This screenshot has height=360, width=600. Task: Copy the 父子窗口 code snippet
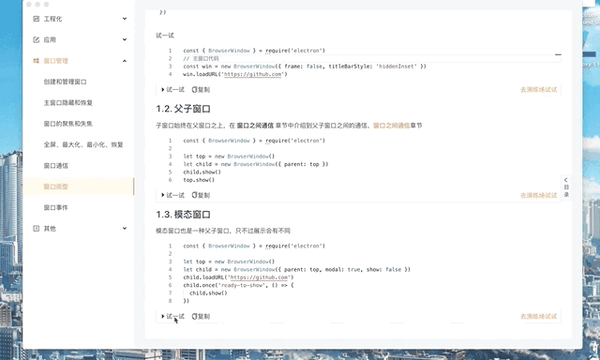click(201, 195)
